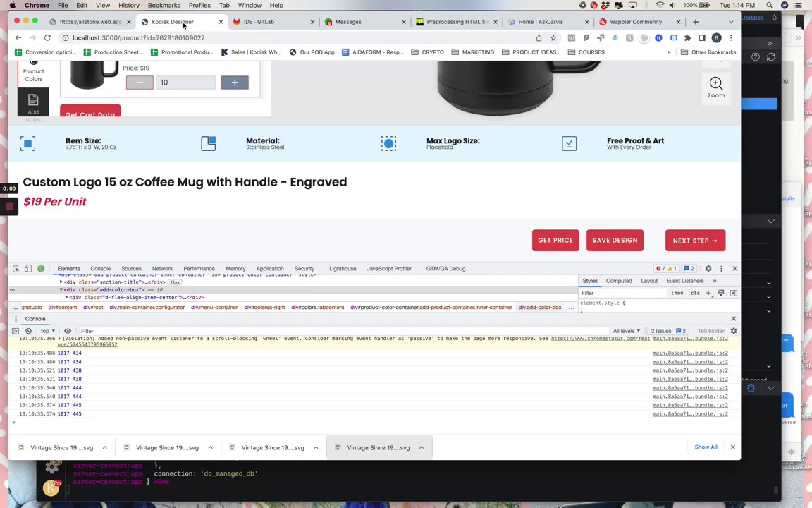Select the div.toolarea-right breadcrumb
The image size is (812, 508).
point(264,308)
